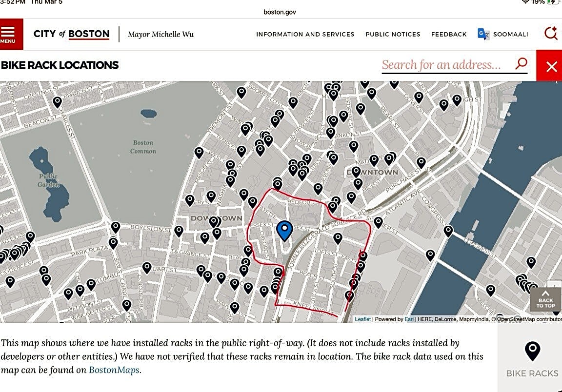
Task: Click the Google Translate icon
Action: point(483,34)
